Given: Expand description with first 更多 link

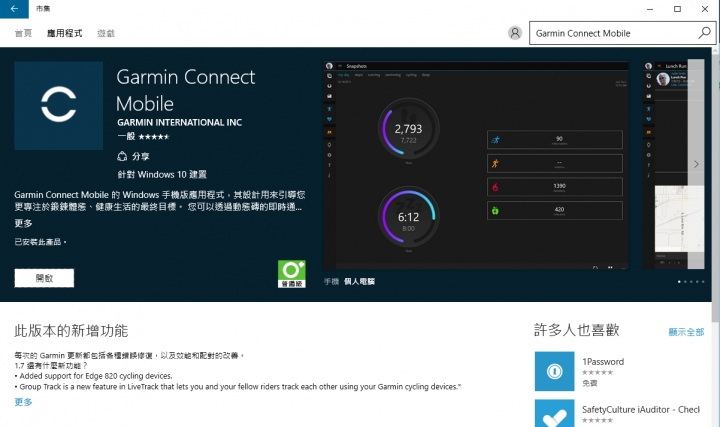Looking at the screenshot, I should tap(23, 223).
